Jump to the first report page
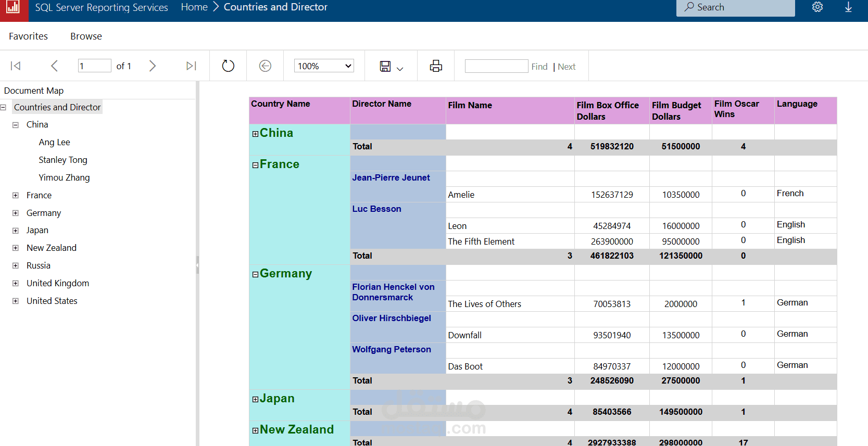868x446 pixels. [16, 66]
